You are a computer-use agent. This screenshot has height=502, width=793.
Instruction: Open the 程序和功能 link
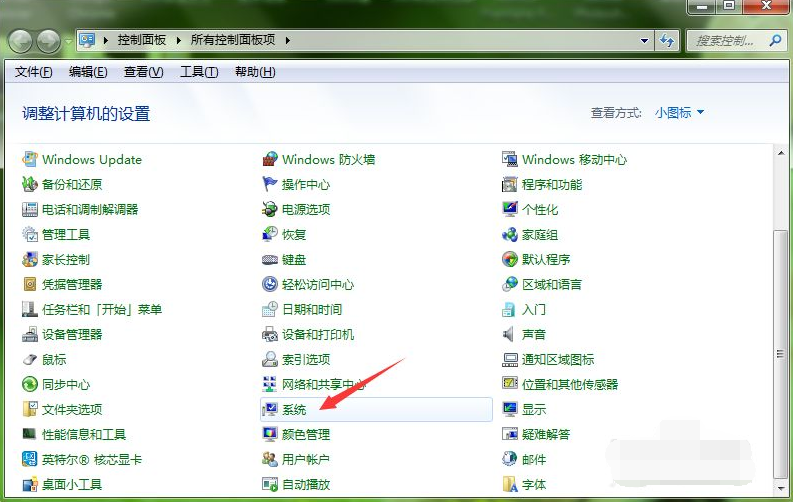click(552, 185)
